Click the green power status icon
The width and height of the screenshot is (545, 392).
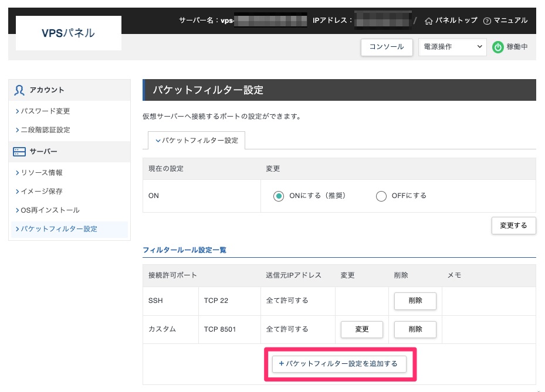497,47
